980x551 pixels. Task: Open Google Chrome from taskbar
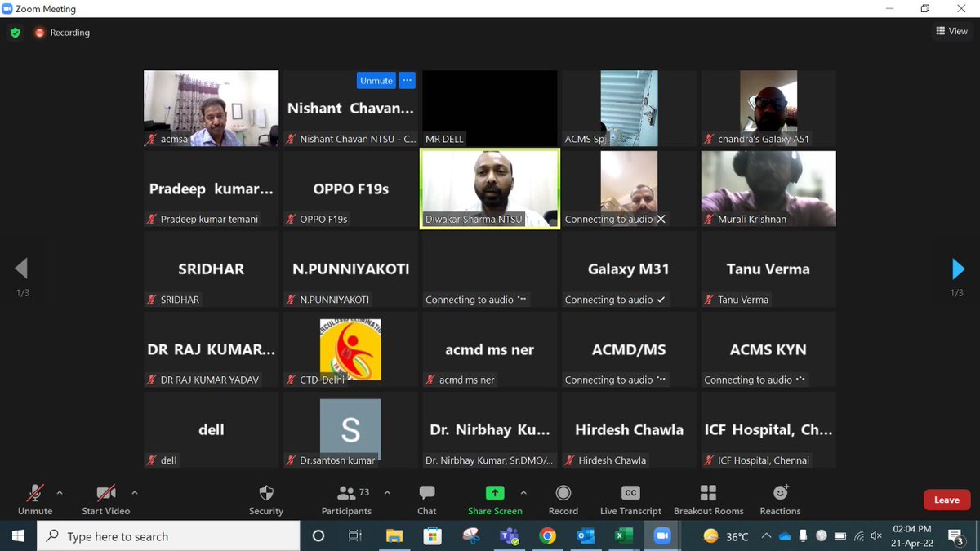547,536
